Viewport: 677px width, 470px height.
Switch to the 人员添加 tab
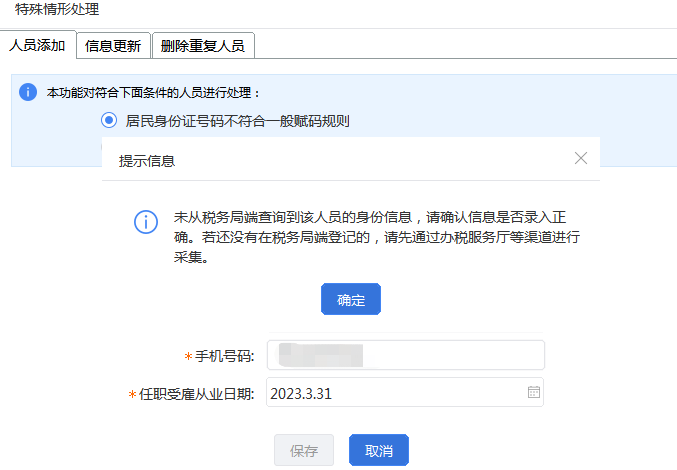(x=37, y=45)
